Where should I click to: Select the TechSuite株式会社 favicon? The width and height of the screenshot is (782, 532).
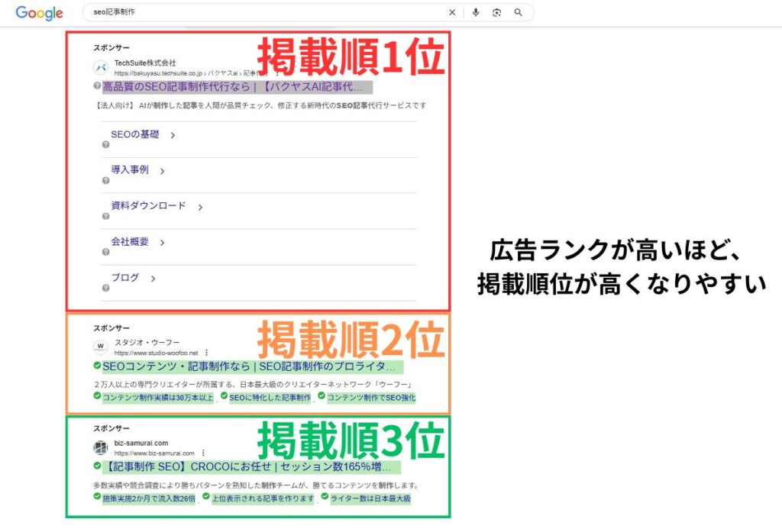click(x=100, y=66)
